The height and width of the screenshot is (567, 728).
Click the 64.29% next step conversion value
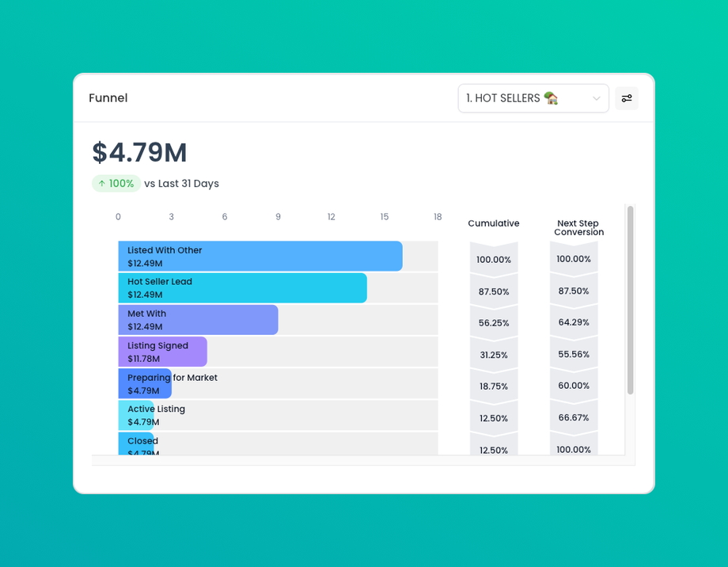[574, 322]
